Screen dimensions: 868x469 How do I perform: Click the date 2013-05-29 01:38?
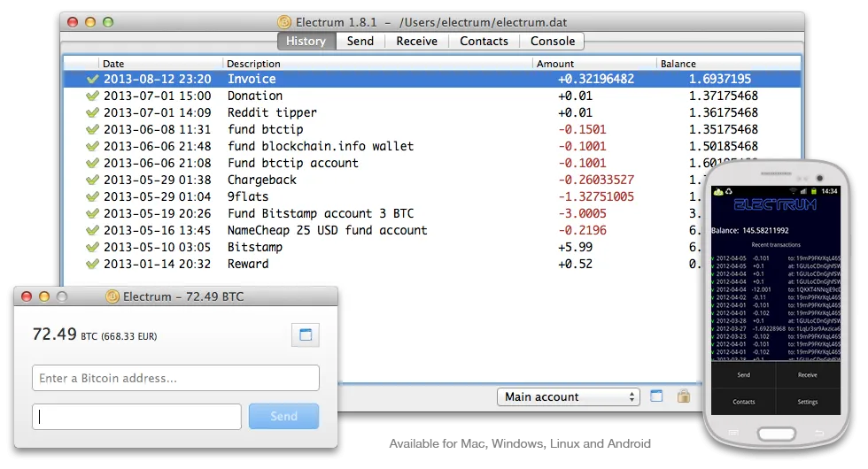click(x=158, y=180)
